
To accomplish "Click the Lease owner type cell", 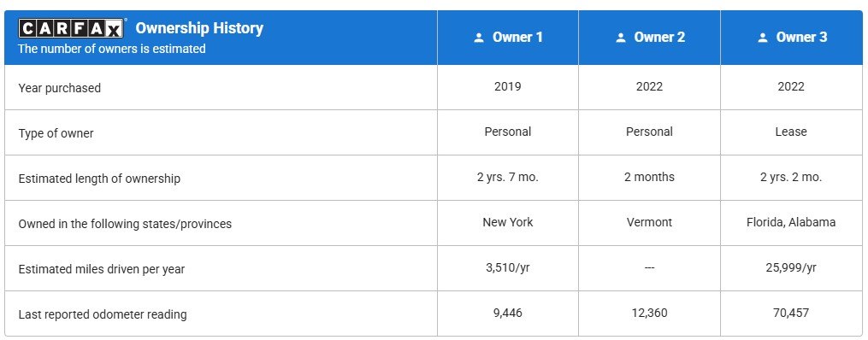I will (x=791, y=132).
